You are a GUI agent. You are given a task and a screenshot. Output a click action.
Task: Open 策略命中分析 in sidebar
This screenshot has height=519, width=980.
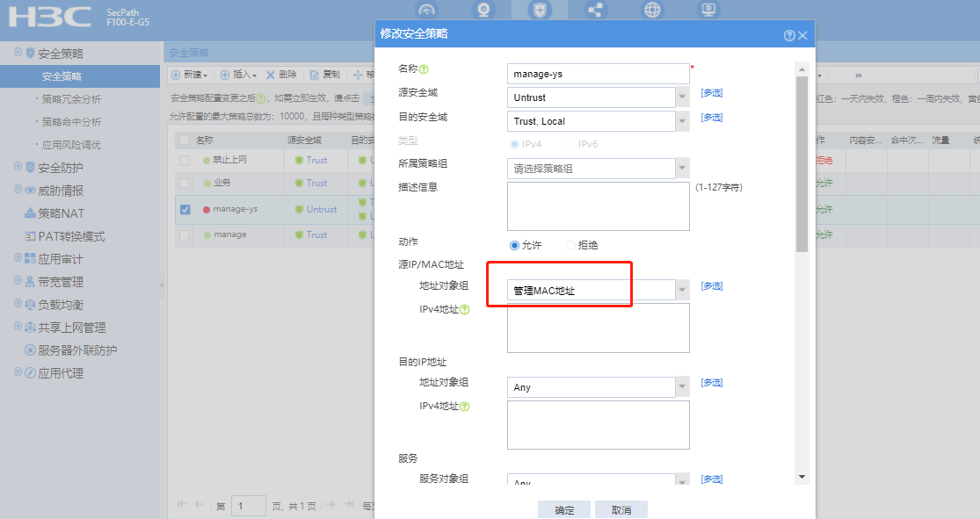point(70,122)
